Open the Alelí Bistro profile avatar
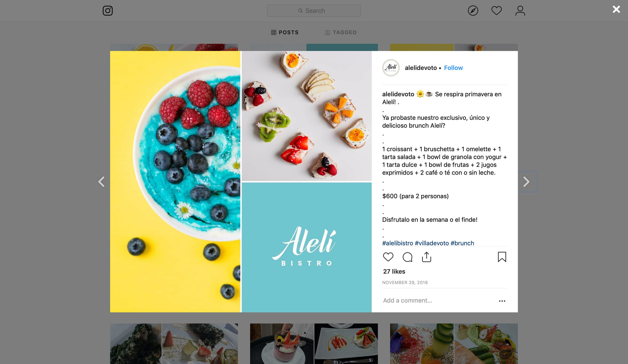The width and height of the screenshot is (628, 364). pyautogui.click(x=391, y=68)
